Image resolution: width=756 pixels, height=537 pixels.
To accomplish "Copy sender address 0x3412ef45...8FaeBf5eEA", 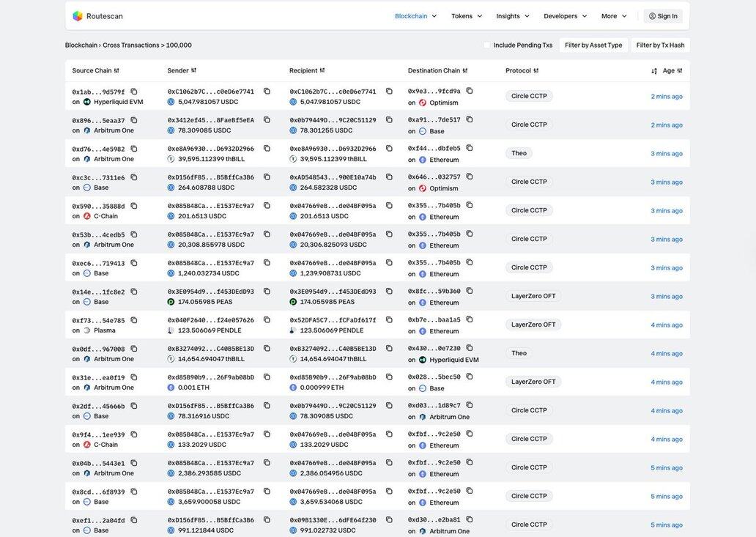I will tap(267, 120).
